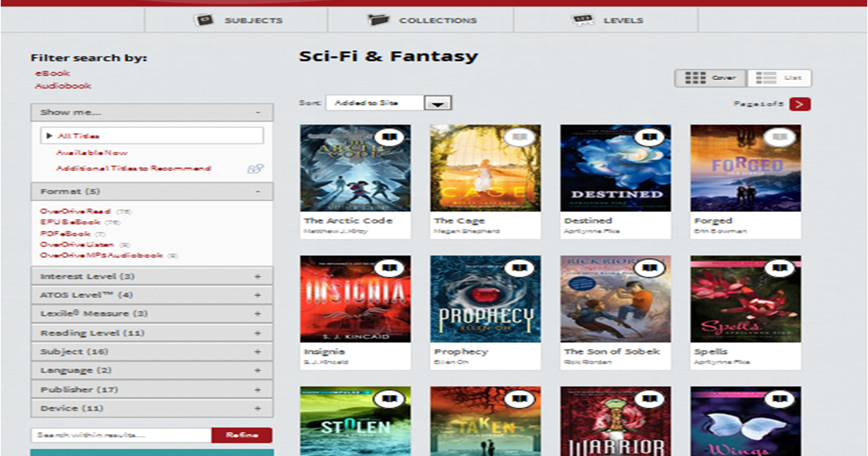Image resolution: width=868 pixels, height=456 pixels.
Task: Click eBook icon on The Cage cover
Action: [520, 136]
